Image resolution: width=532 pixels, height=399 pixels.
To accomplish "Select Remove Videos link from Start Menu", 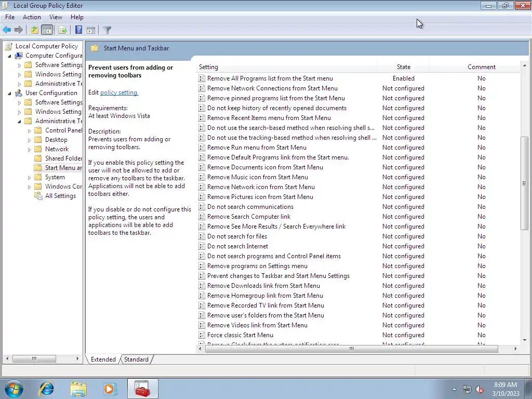I will (x=257, y=325).
